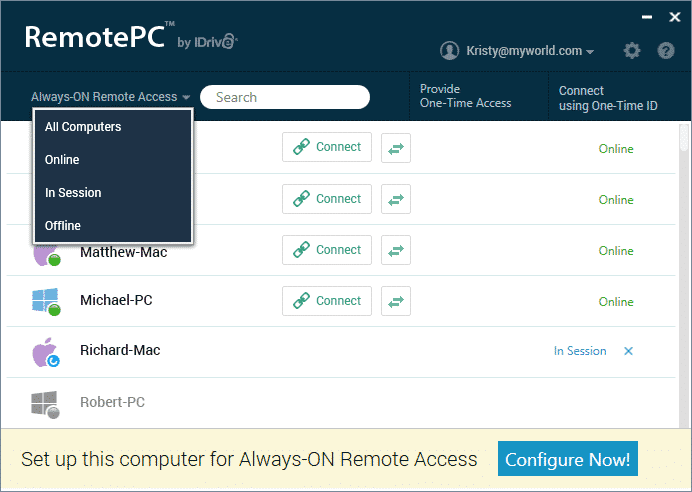
Task: Connect to the first listed computer
Action: click(x=327, y=147)
